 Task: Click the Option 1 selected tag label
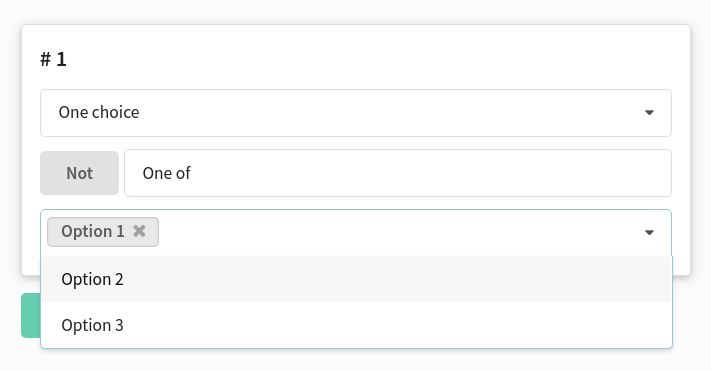pos(93,231)
